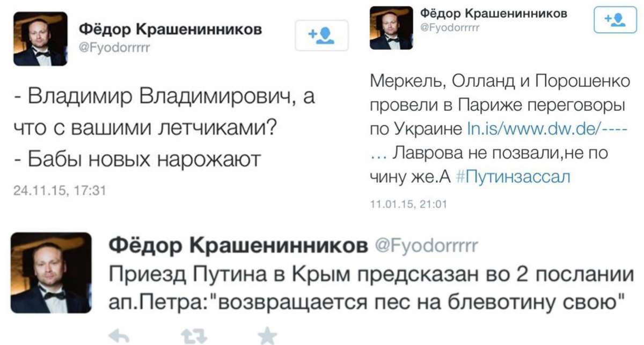Open avatar on the 'Приезд Путина' tweet
Image resolution: width=644 pixels, height=345 pixels.
click(x=51, y=272)
